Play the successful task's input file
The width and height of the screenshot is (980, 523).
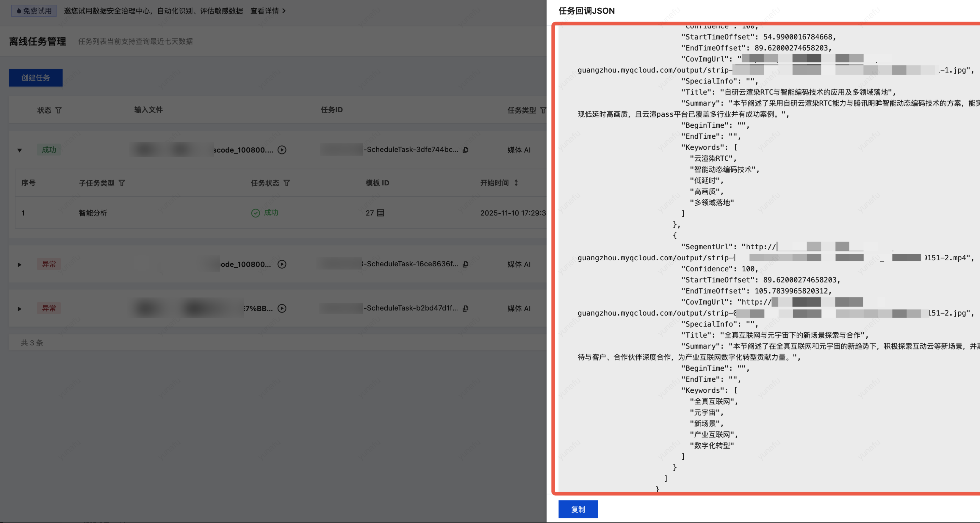(281, 150)
